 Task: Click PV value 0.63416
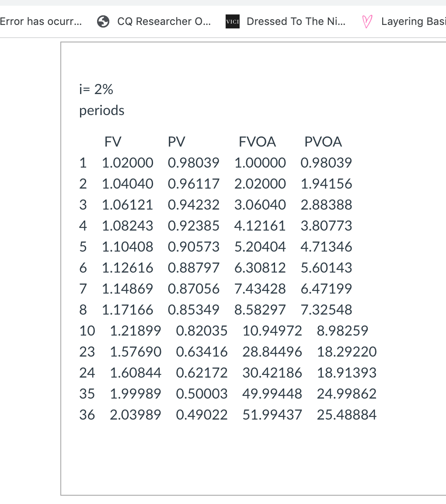(x=202, y=352)
